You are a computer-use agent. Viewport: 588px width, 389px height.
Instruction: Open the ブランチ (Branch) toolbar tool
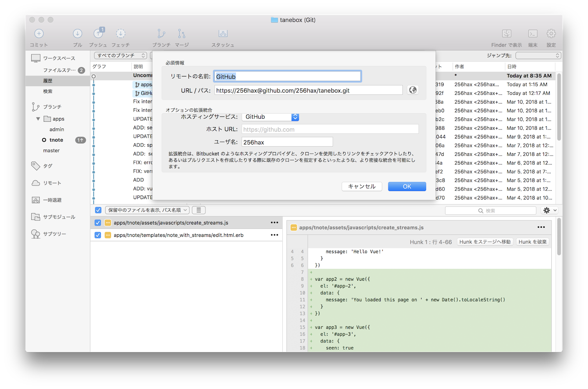(161, 34)
